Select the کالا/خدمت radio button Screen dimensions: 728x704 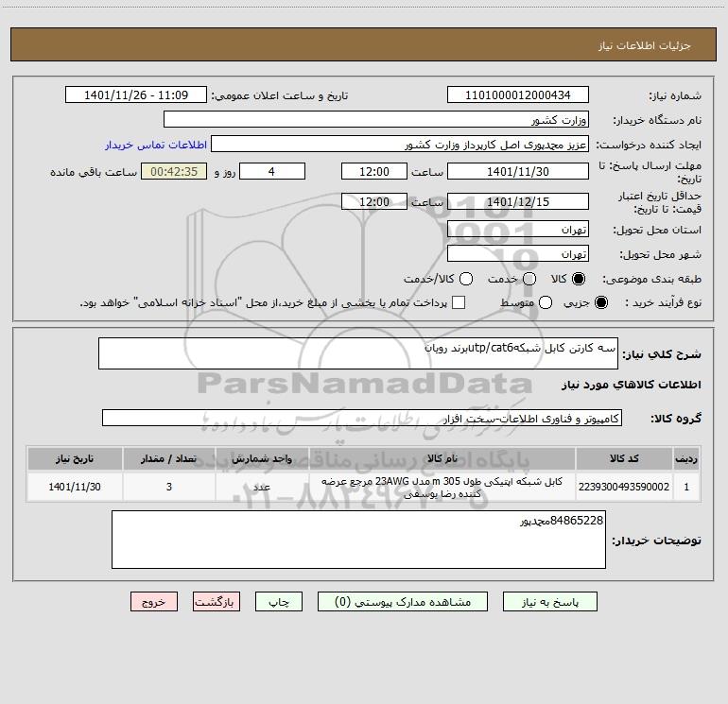(466, 279)
